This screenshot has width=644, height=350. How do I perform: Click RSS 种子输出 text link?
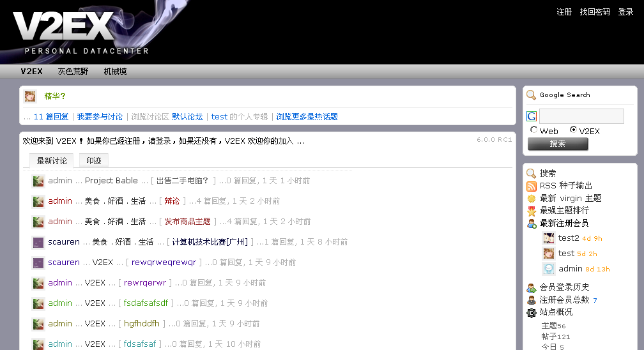[x=566, y=186]
